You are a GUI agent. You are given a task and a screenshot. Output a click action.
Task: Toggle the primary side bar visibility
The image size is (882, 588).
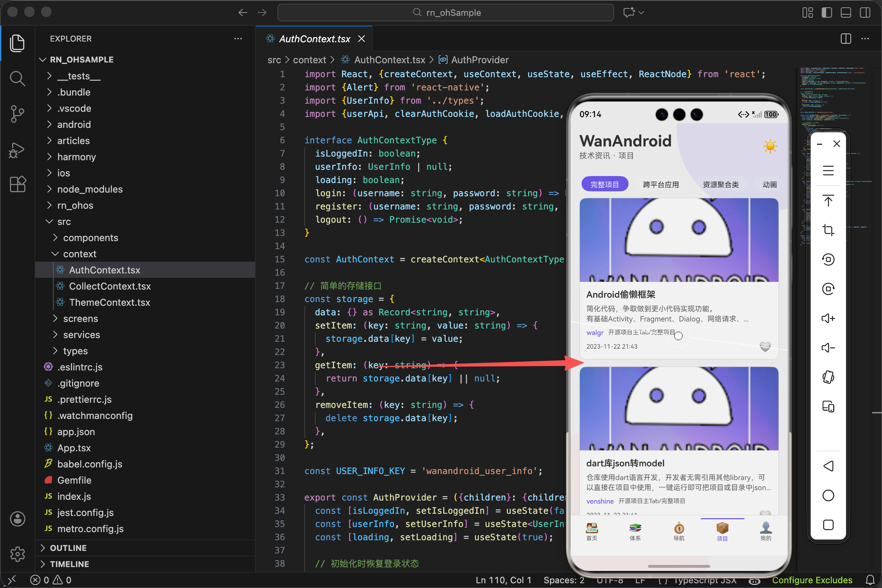tap(827, 12)
